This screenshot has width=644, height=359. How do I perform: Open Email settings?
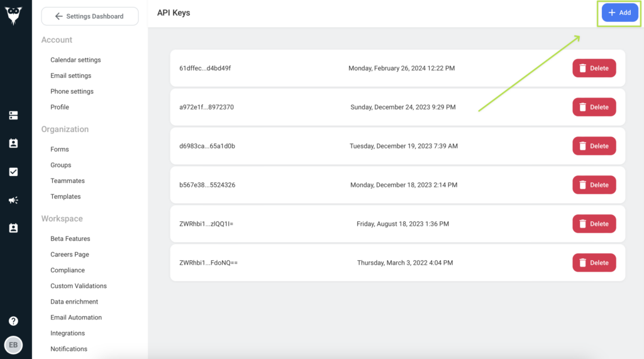click(70, 75)
